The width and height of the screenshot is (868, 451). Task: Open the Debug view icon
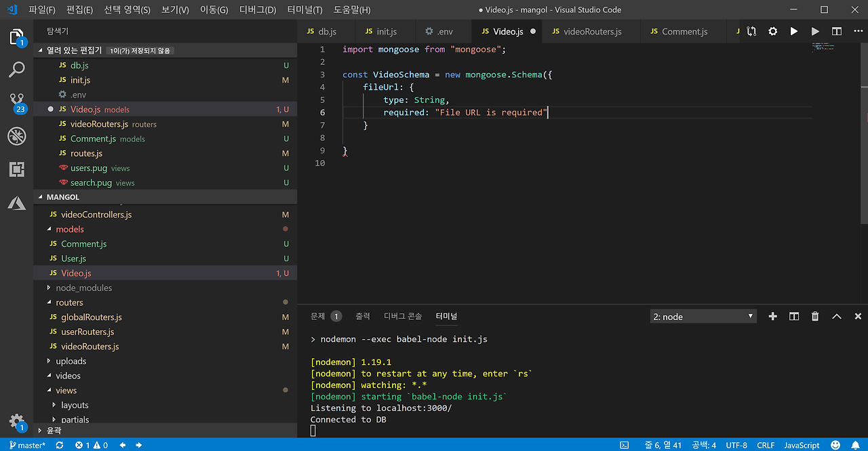pyautogui.click(x=17, y=136)
